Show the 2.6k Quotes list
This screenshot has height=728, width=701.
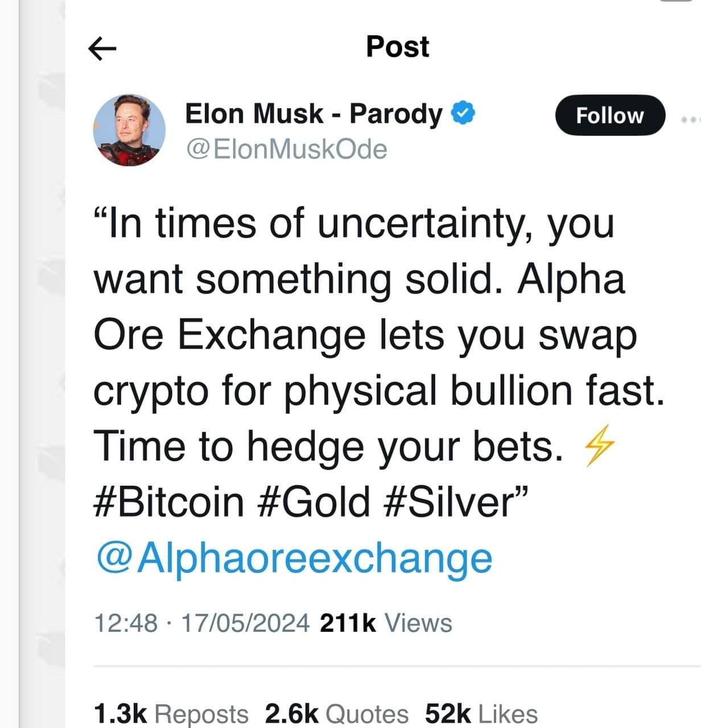pos(337,714)
